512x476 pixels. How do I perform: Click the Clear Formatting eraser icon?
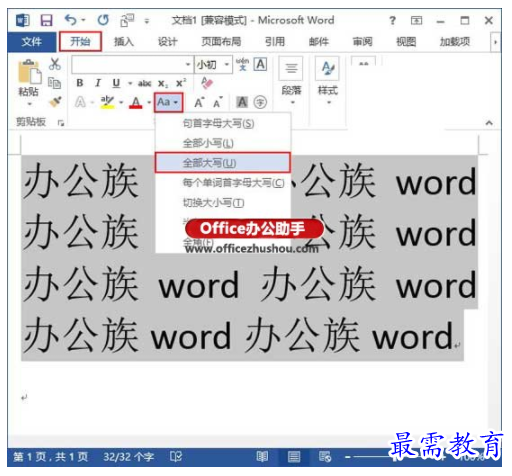click(x=207, y=83)
